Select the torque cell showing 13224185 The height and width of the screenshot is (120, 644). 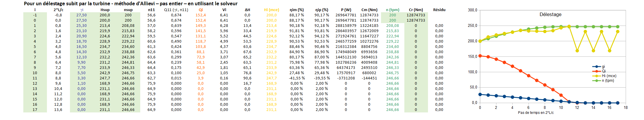coord(369,26)
